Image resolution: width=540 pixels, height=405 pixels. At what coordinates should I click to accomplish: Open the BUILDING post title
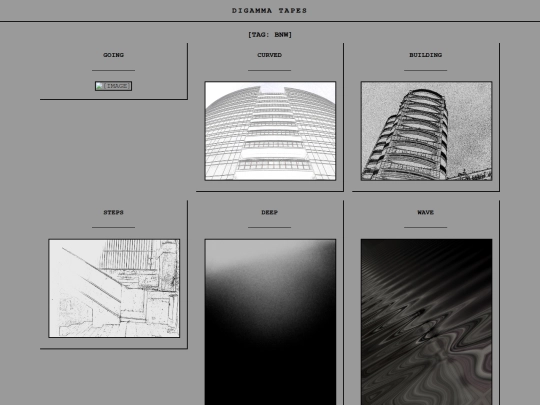pos(425,55)
